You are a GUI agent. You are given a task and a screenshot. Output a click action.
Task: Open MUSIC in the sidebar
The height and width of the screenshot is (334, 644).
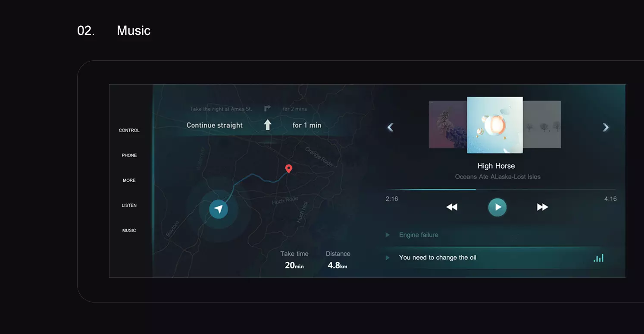click(x=129, y=230)
